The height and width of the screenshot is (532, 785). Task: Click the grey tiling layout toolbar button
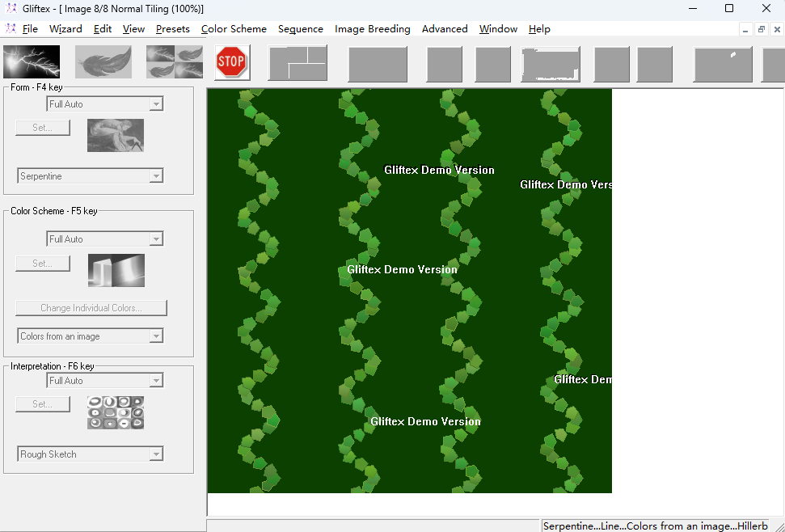298,63
